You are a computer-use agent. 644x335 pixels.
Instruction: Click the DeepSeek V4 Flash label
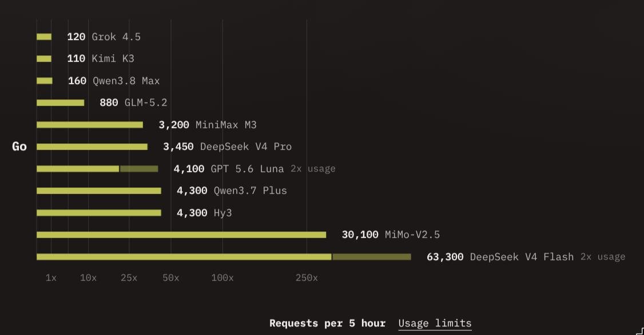click(x=522, y=257)
